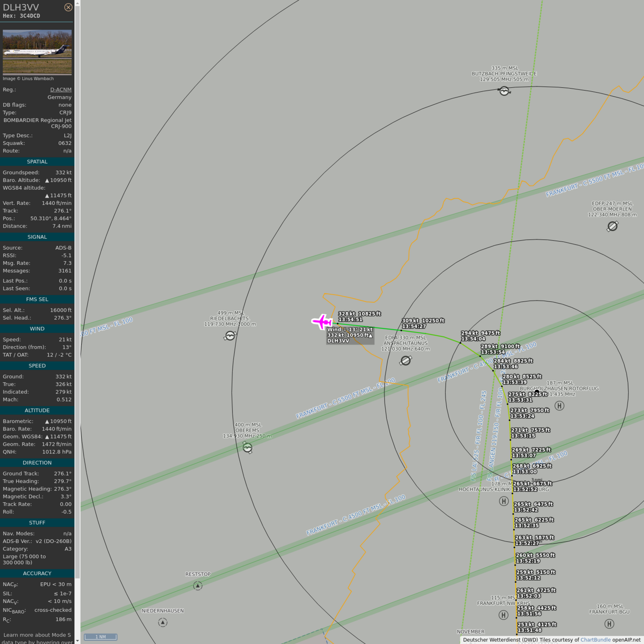The width and height of the screenshot is (644, 644).
Task: Open the ChartBundle attribution link
Action: click(595, 640)
